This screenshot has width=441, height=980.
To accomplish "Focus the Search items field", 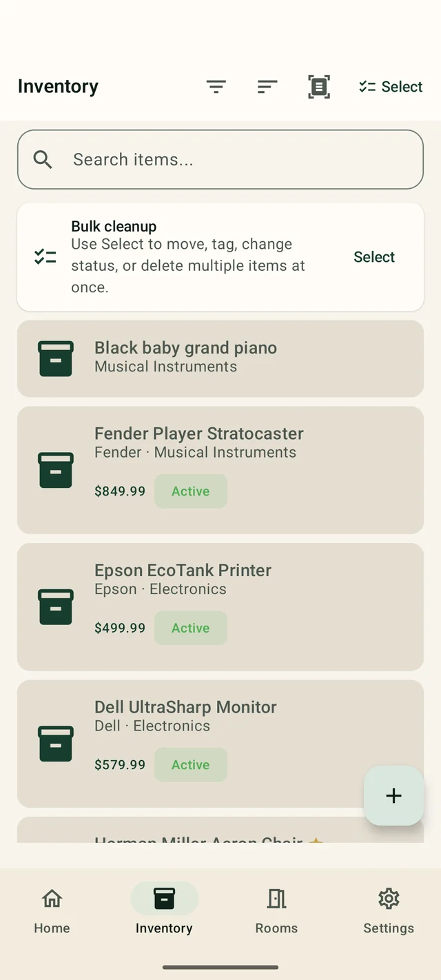I will [x=220, y=160].
